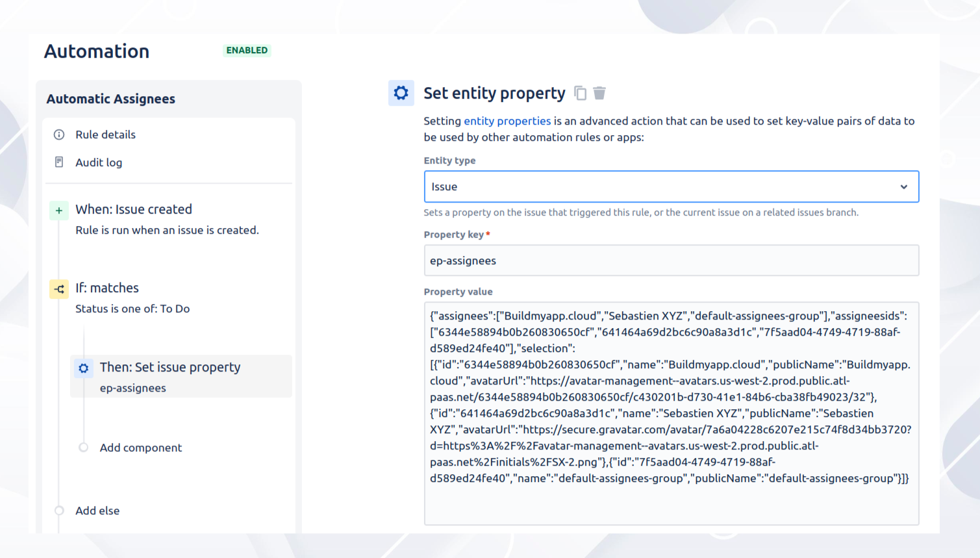Click the blue gear icon beside heading

tap(401, 93)
